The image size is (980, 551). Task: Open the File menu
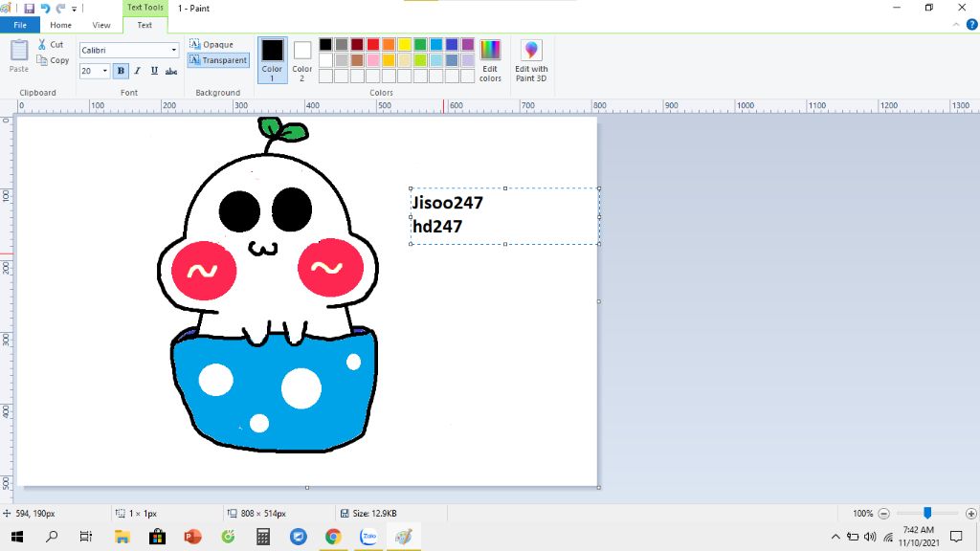20,25
